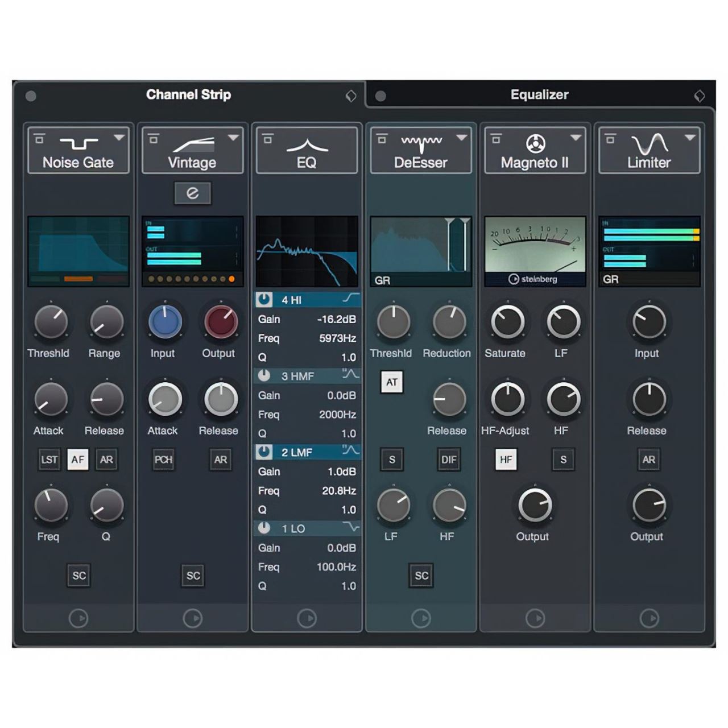This screenshot has width=728, height=728.
Task: Click the EQ module header icon
Action: pyautogui.click(x=307, y=145)
